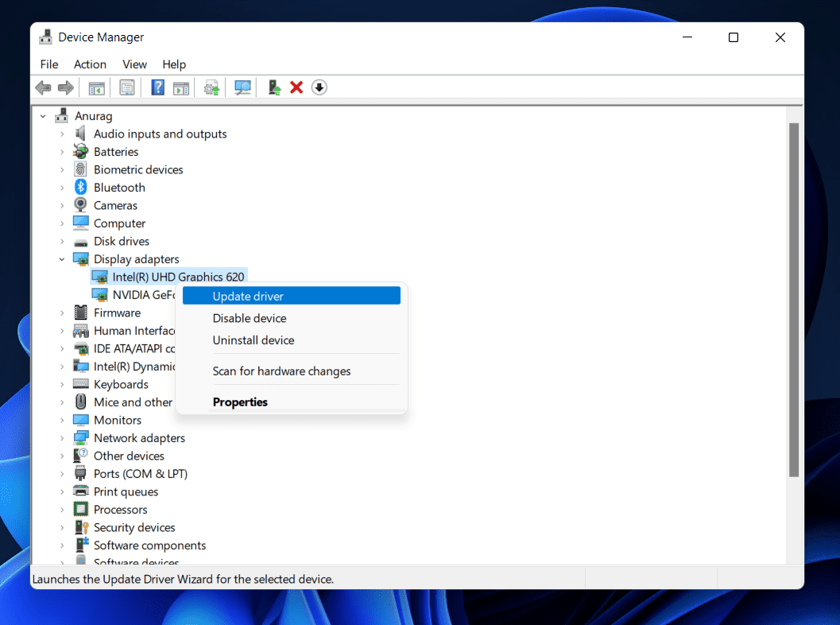Expand the Other devices category
840x625 pixels.
[x=63, y=456]
